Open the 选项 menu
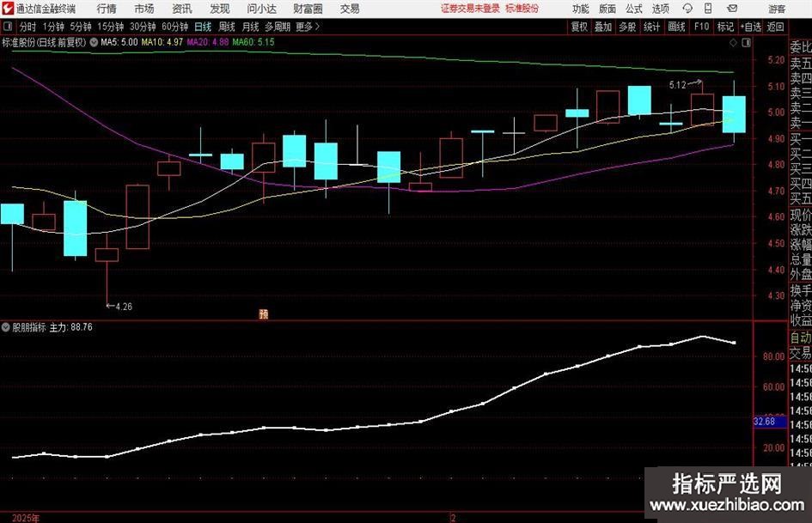Image resolution: width=812 pixels, height=523 pixels. [660, 9]
